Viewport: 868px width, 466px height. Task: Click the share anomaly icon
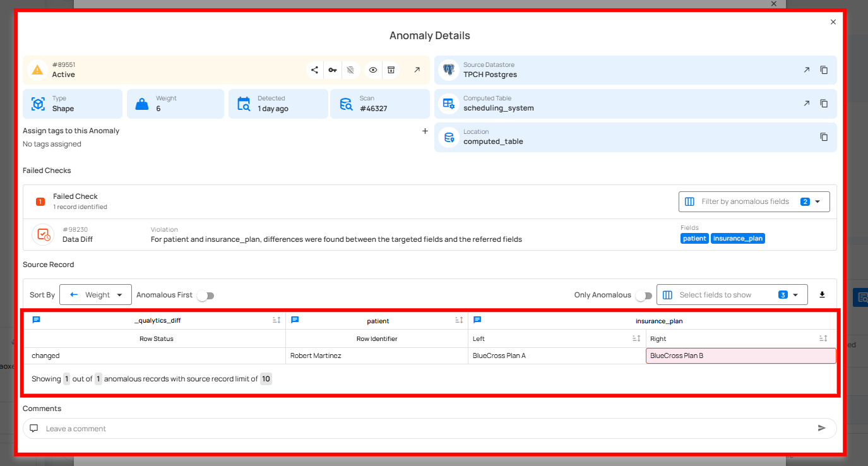[x=314, y=70]
